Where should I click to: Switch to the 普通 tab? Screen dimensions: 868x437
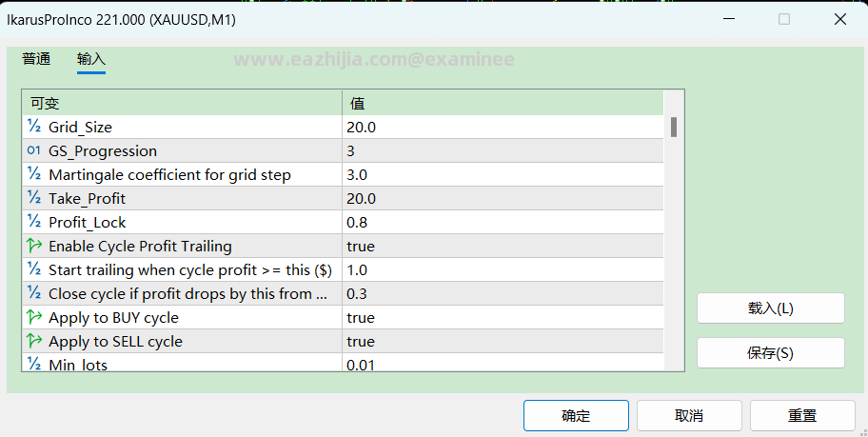[x=36, y=59]
